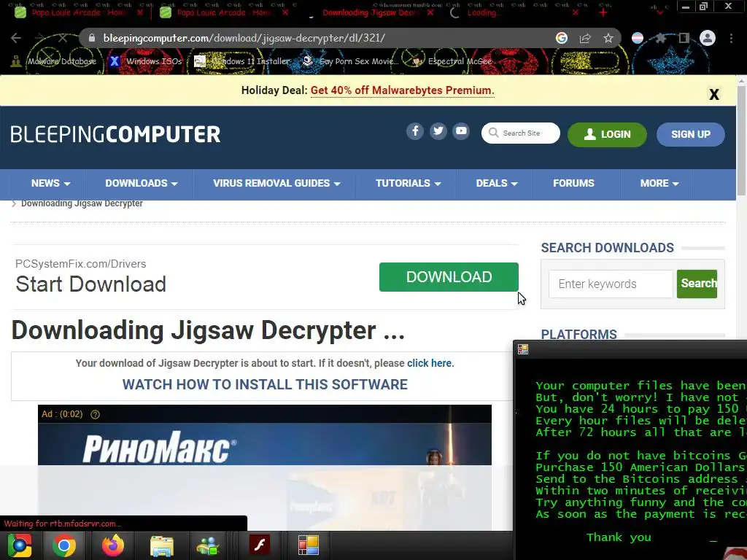Expand the DOWNLOADS dropdown menu

click(141, 183)
